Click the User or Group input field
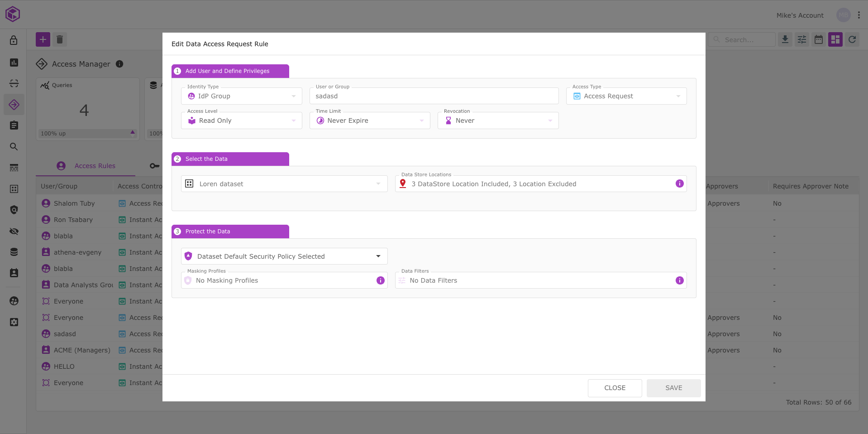 (434, 96)
